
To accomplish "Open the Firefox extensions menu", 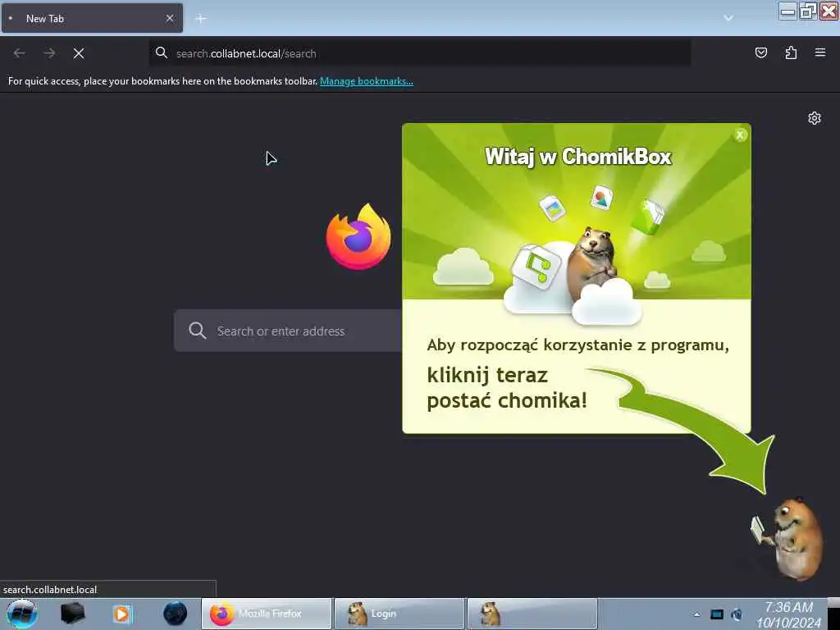I will pos(791,52).
